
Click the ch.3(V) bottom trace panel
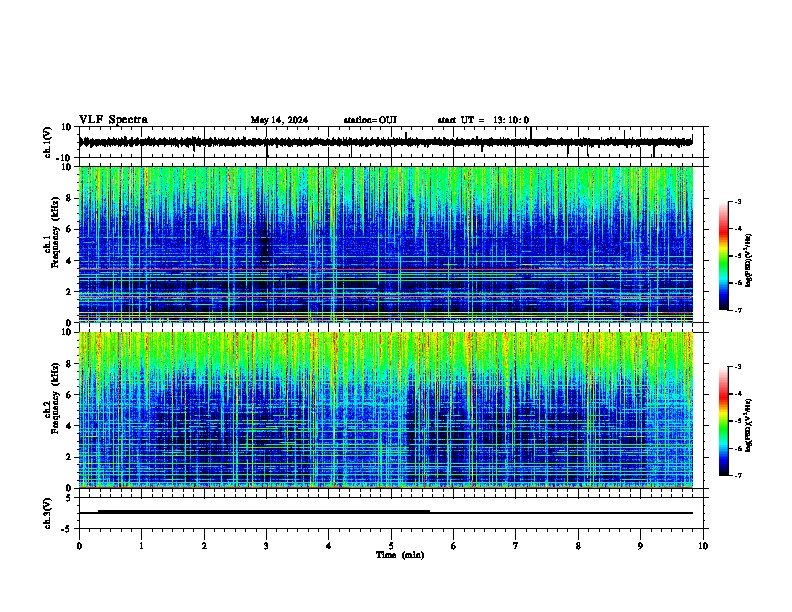point(391,513)
